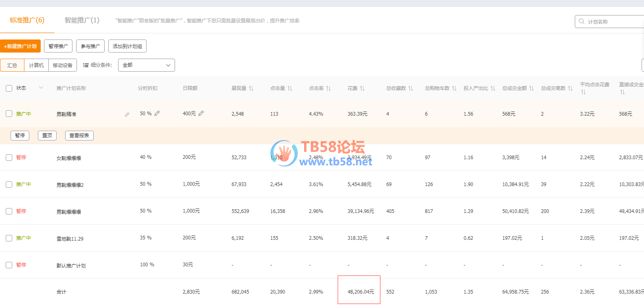Sort by 投入产出比 column arrows
Screen dimensions: 644x307
coord(493,88)
